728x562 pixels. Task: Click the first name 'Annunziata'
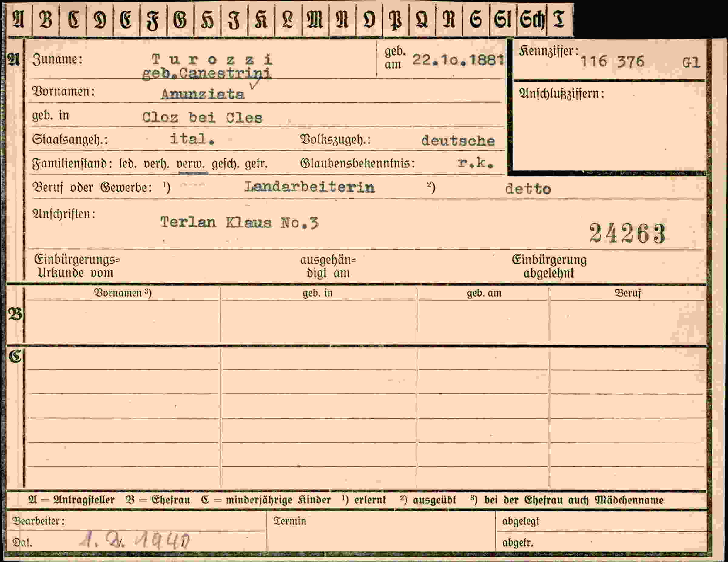coord(203,95)
